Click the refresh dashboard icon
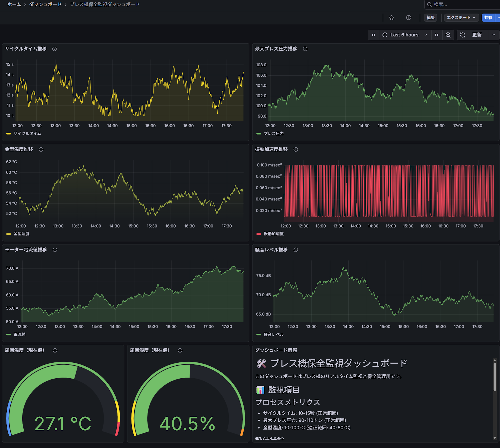Viewport: 500px width, 448px height. pos(463,35)
